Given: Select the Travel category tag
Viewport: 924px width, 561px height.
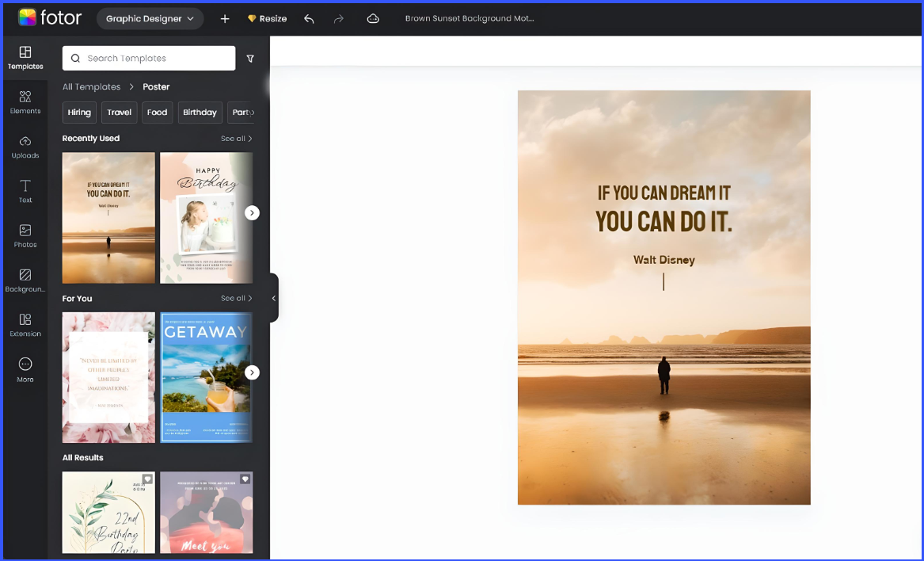Looking at the screenshot, I should pos(119,112).
